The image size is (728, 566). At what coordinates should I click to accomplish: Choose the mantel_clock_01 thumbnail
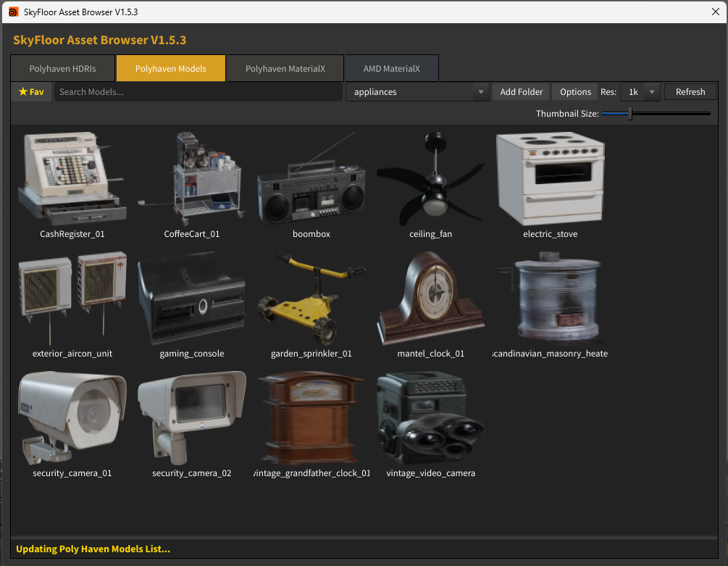tap(431, 298)
